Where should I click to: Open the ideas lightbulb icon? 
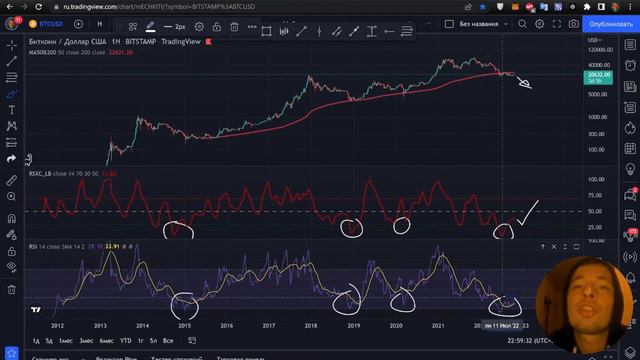click(630, 169)
